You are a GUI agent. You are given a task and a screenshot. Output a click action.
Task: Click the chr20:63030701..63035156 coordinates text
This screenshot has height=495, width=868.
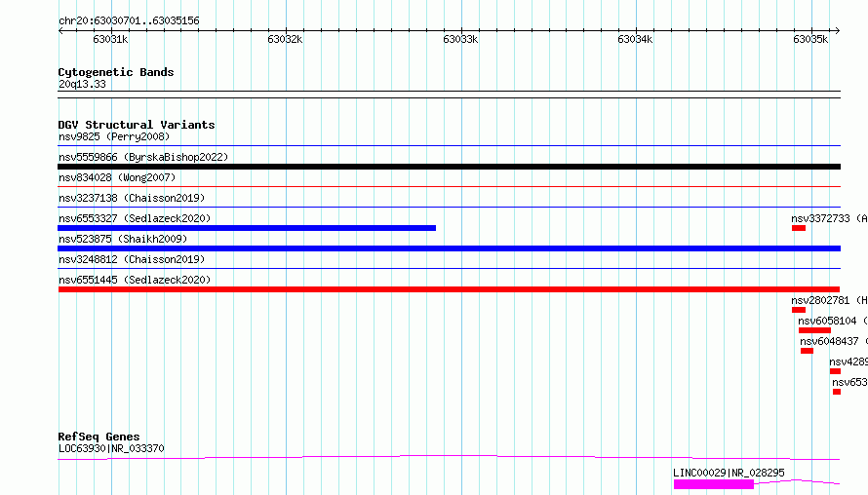[129, 21]
